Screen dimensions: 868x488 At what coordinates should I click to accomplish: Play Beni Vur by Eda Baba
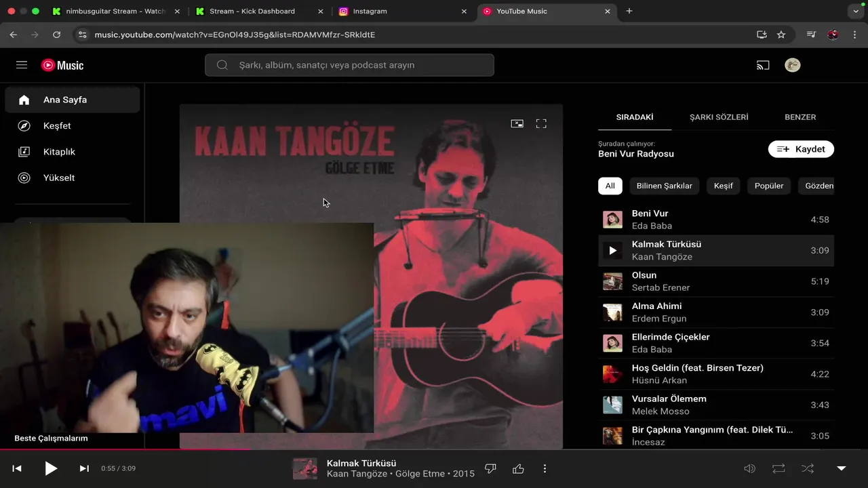click(x=716, y=220)
